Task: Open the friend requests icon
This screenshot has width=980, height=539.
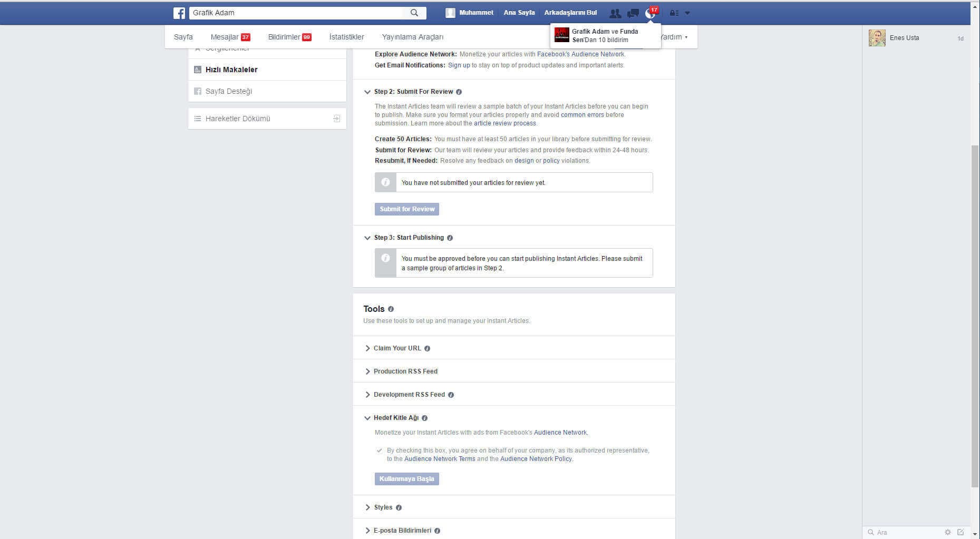Action: [615, 13]
